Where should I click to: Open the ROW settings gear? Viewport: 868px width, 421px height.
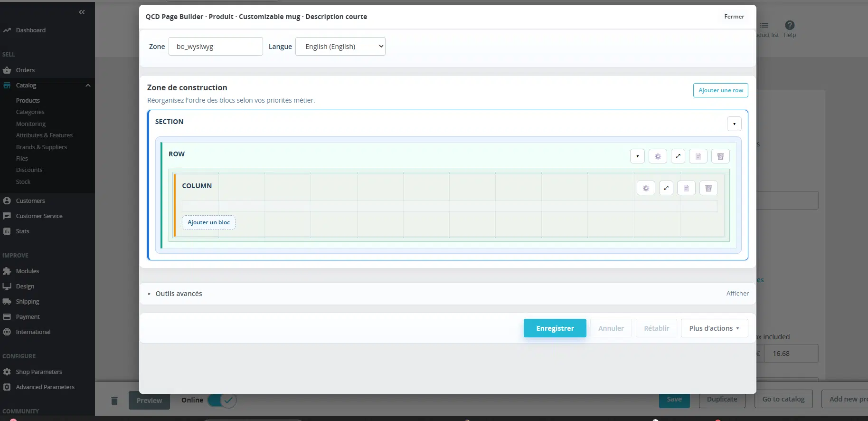click(658, 156)
